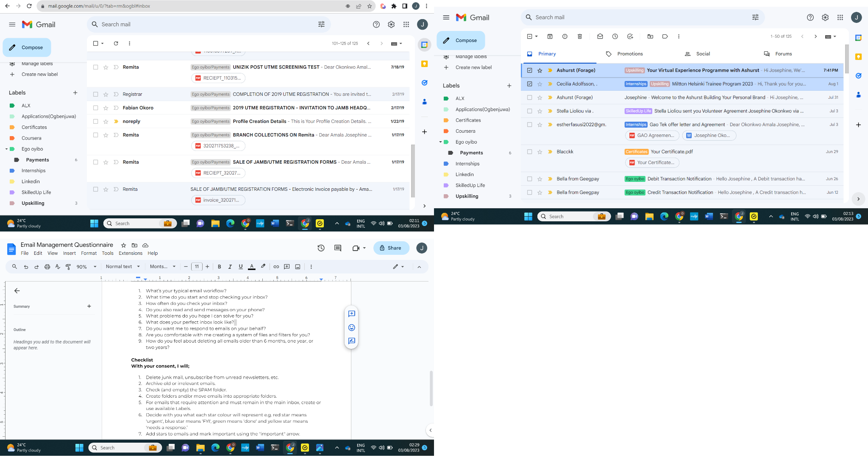Switch to Social tab in right Gmail
This screenshot has height=463, width=868.
tap(703, 54)
